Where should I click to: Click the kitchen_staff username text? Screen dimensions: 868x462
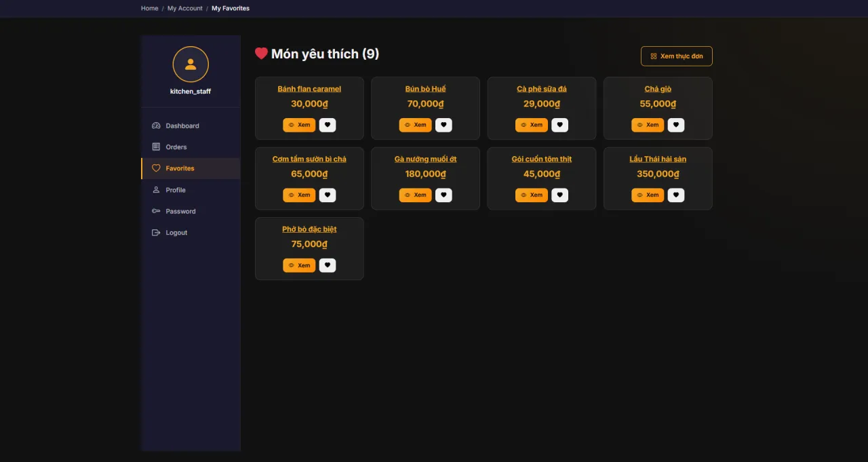[x=191, y=91]
